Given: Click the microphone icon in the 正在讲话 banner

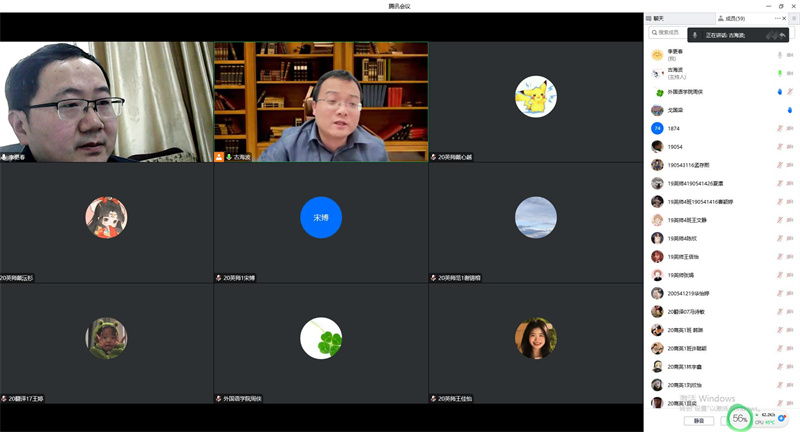Looking at the screenshot, I should coord(695,35).
